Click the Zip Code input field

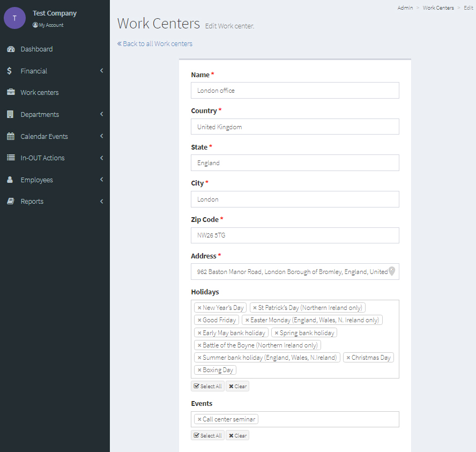coord(295,235)
